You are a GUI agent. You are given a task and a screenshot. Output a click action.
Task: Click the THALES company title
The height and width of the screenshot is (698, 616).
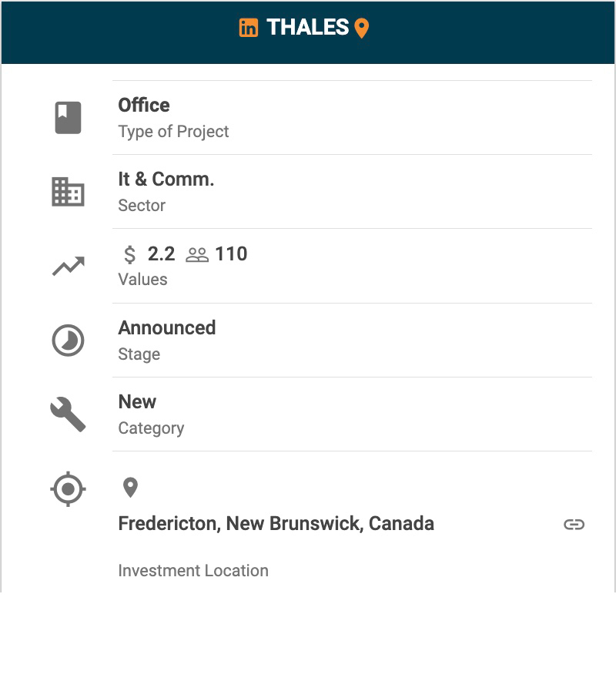[307, 28]
